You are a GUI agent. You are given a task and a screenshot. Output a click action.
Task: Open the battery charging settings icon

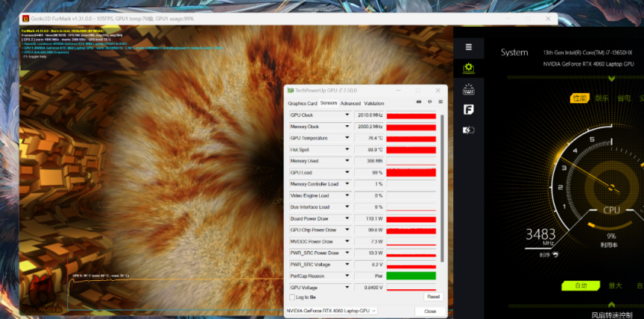pos(469,130)
